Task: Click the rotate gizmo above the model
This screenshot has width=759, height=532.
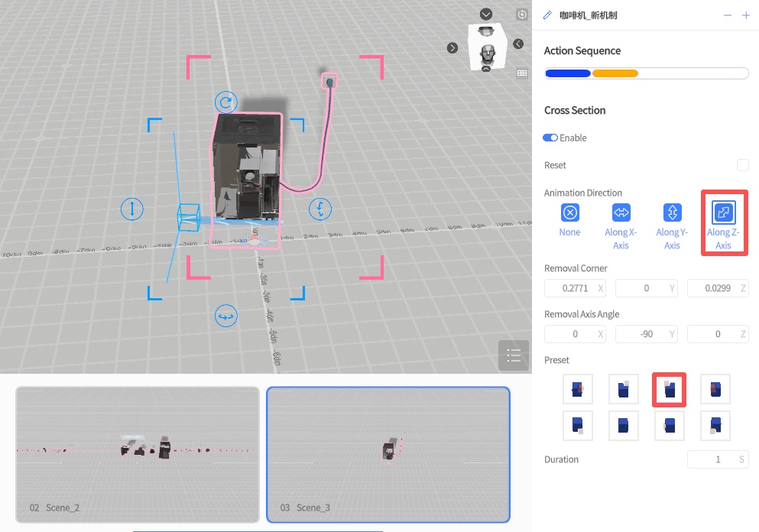Action: pyautogui.click(x=225, y=102)
